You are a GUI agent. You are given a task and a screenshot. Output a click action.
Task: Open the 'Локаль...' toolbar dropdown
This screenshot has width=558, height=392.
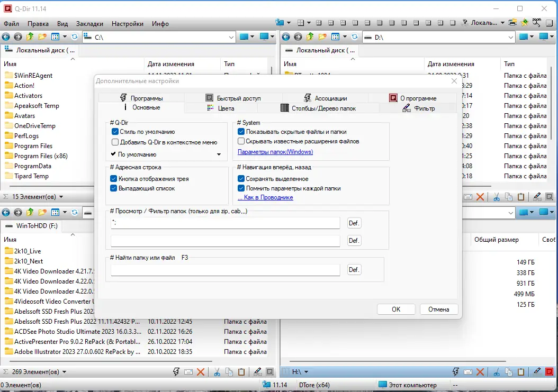point(502,23)
